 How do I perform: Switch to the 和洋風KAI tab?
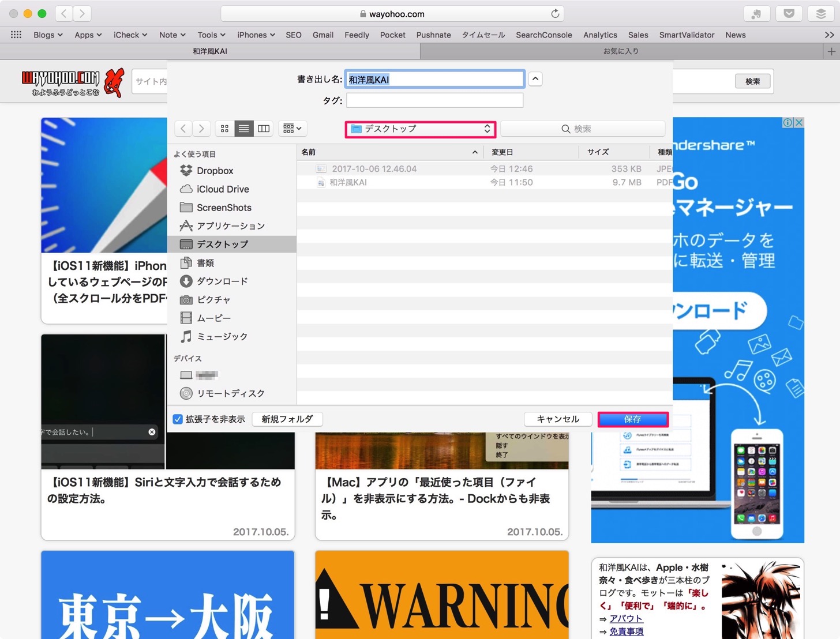210,51
